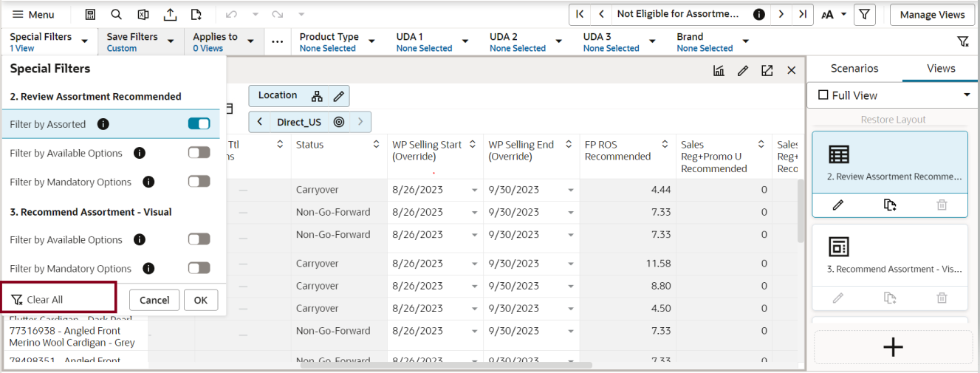Viewport: 980px width, 373px height.
Task: Expand the Product Type filter dropdown
Action: click(371, 41)
